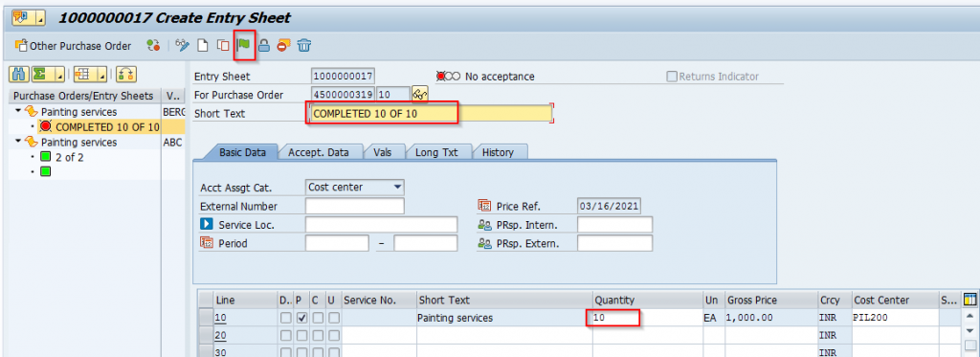
Task: Click Service Loc. input field
Action: (381, 225)
